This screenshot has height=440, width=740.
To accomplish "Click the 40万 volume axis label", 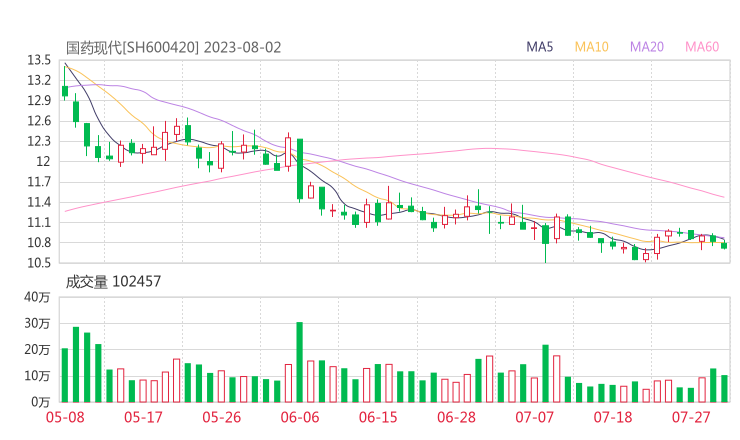I will tap(37, 297).
